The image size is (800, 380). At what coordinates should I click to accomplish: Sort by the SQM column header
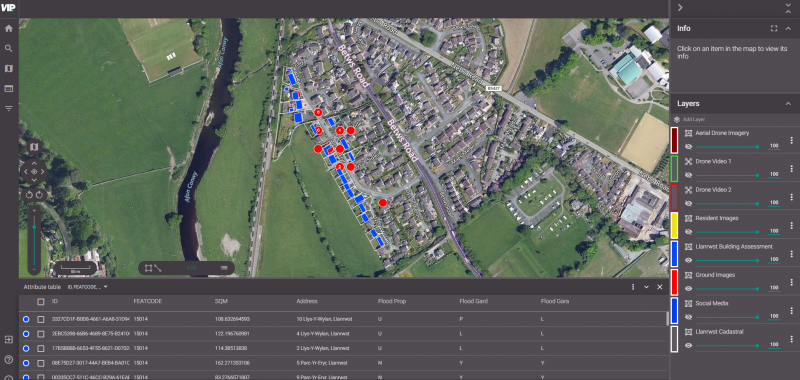[x=220, y=301]
